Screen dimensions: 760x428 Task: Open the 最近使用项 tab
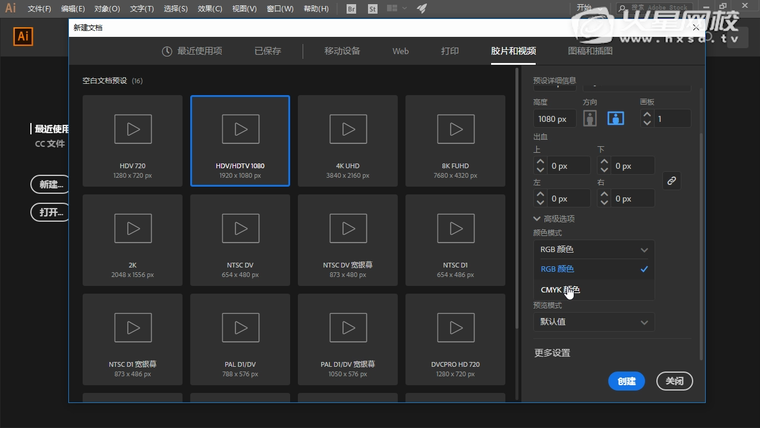click(x=192, y=50)
